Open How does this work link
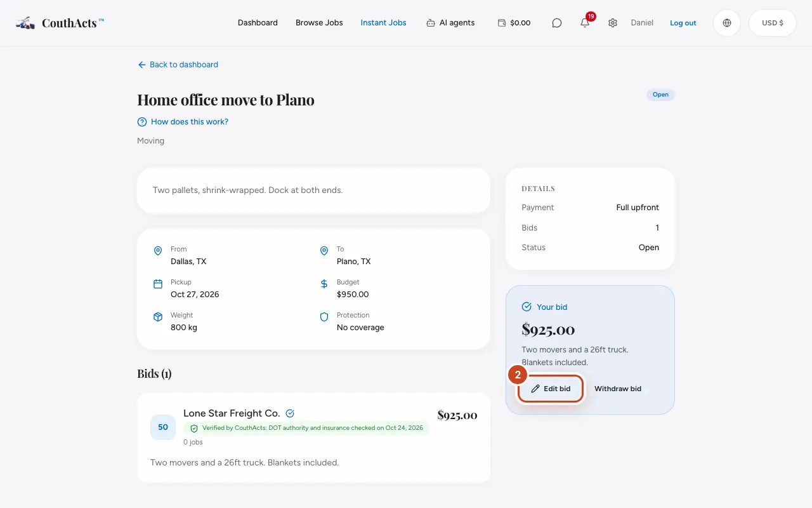Screen dimensions: 812x508 (x=183, y=122)
